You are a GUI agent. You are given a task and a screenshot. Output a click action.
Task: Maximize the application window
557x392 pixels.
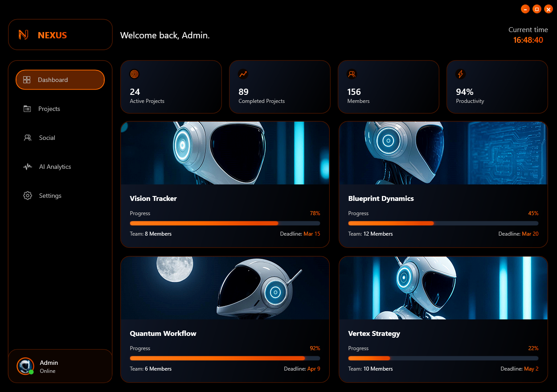coord(537,9)
